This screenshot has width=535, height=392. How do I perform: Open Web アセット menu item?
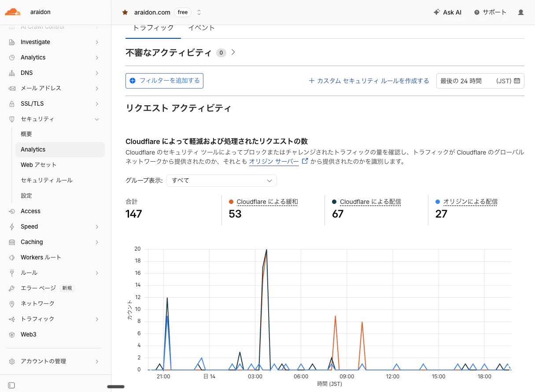(39, 165)
